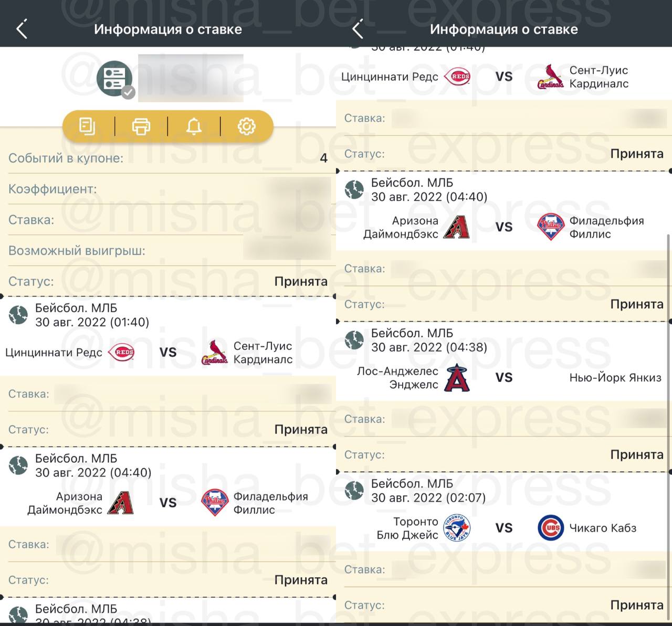Tap 'Торонто Блю Джейс' team name

[407, 528]
